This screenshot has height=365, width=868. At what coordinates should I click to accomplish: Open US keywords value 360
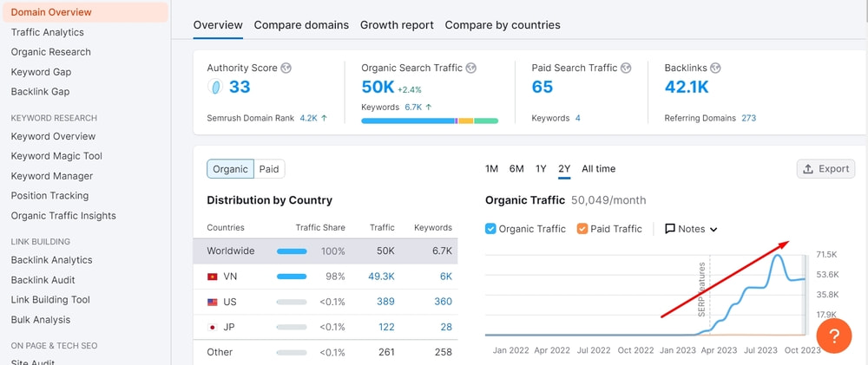tap(444, 302)
